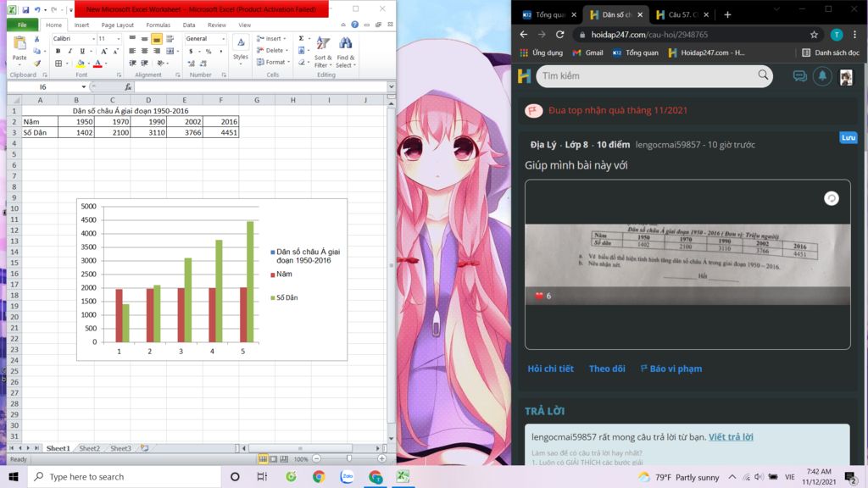
Task: Apply Bold formatting in Excel
Action: click(x=58, y=51)
